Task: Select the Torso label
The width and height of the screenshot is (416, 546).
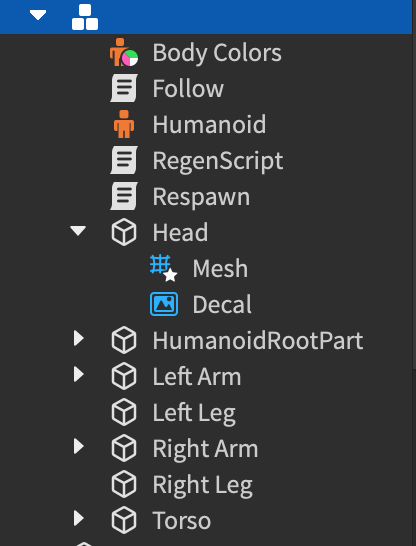Action: pyautogui.click(x=182, y=521)
